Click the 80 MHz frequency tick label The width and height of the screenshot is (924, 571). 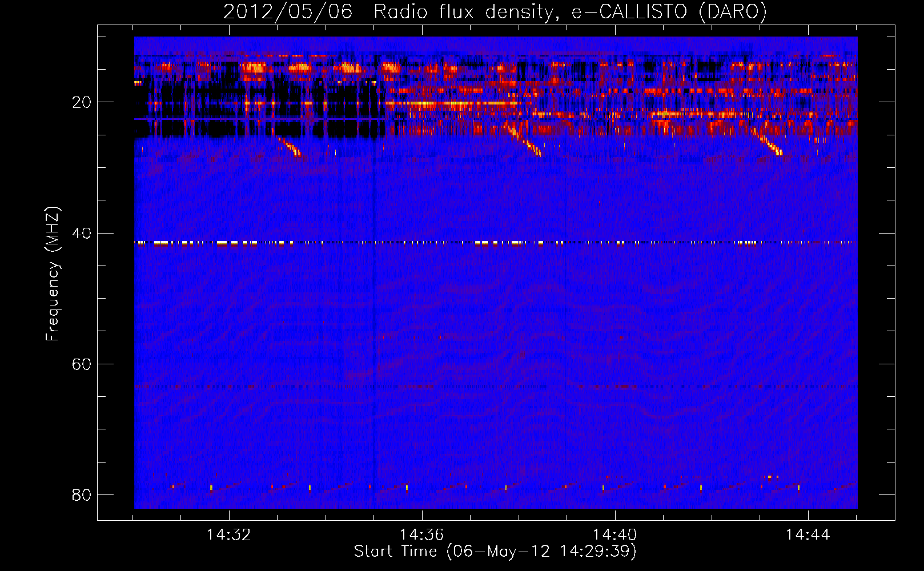82,494
